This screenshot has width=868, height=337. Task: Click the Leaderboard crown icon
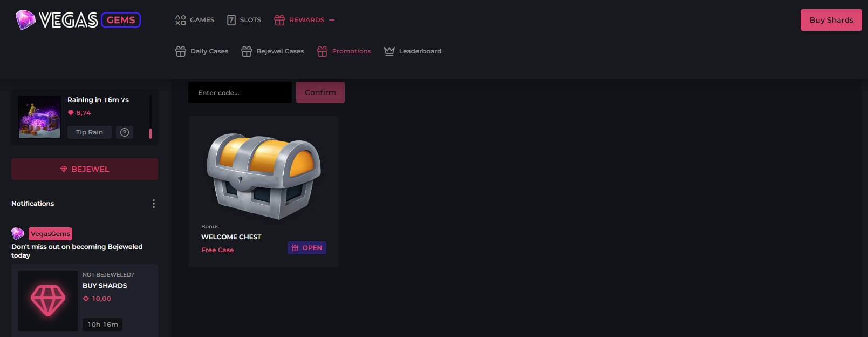[x=389, y=51]
